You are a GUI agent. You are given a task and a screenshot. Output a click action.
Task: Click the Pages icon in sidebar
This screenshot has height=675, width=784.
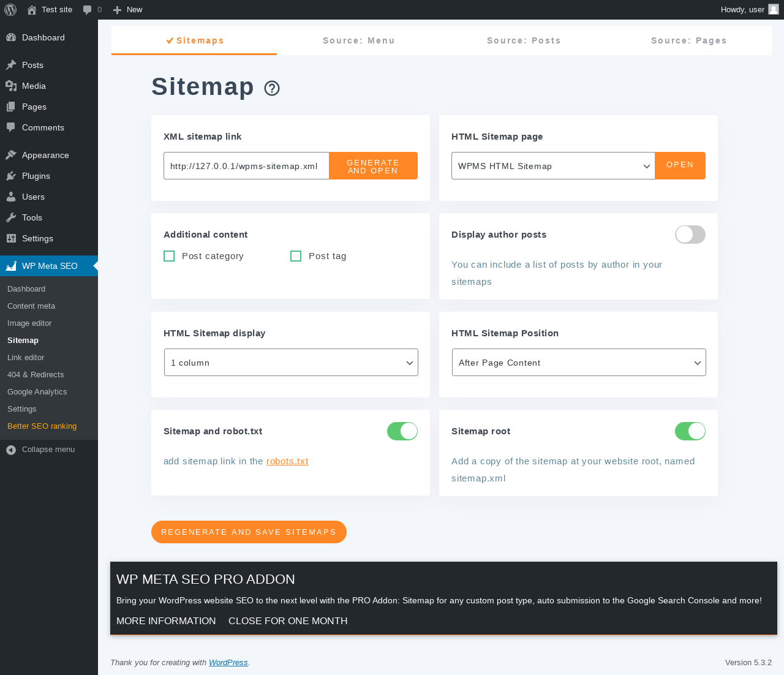(11, 107)
